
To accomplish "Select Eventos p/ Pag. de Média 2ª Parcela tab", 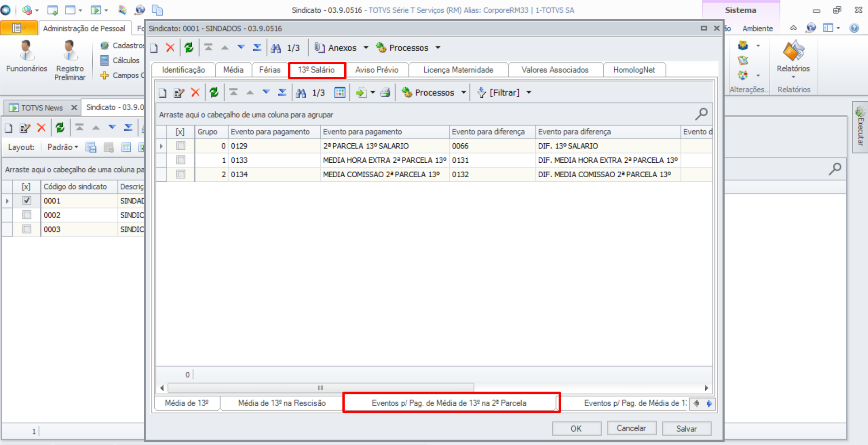I will pos(449,403).
